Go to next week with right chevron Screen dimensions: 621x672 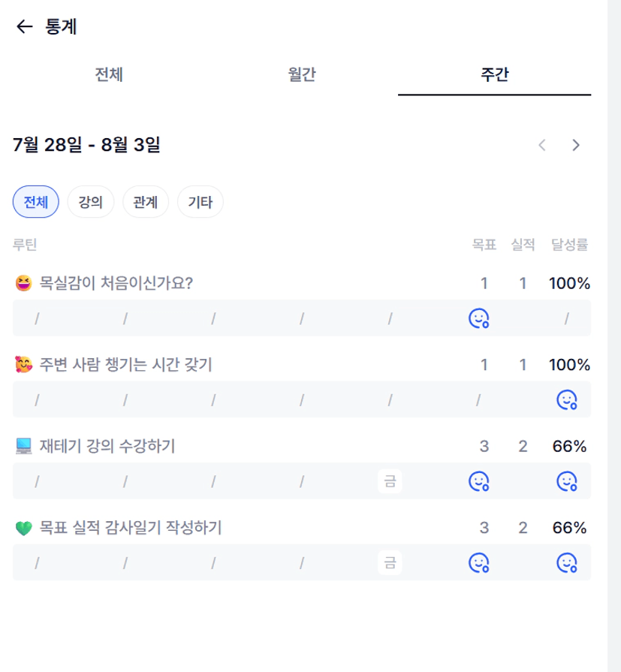[576, 145]
